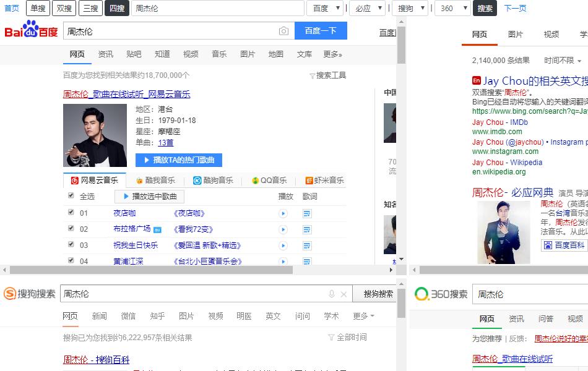Select 双搜 dual search mode

tap(64, 8)
